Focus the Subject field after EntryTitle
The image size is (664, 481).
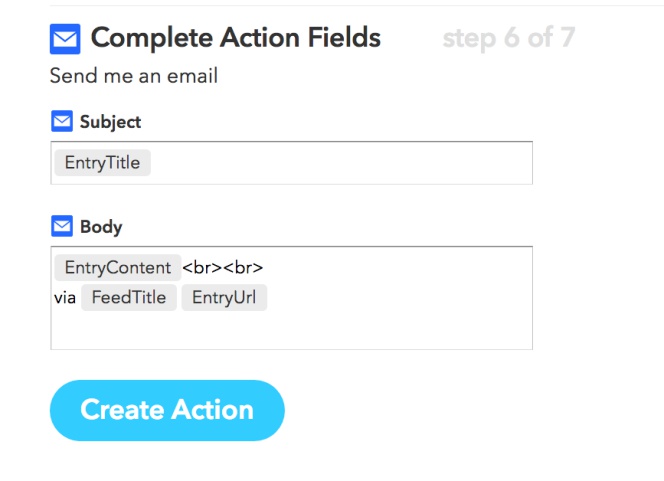pos(341,163)
